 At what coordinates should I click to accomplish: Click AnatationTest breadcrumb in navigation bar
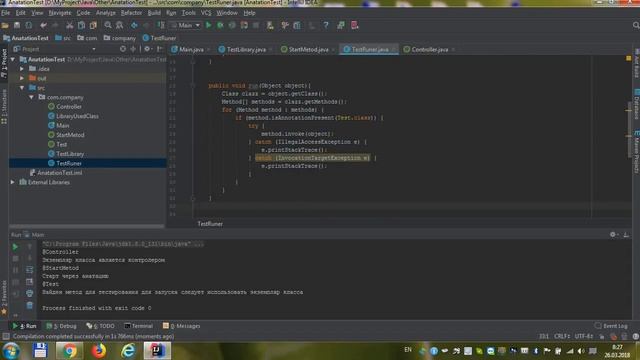pyautogui.click(x=26, y=38)
